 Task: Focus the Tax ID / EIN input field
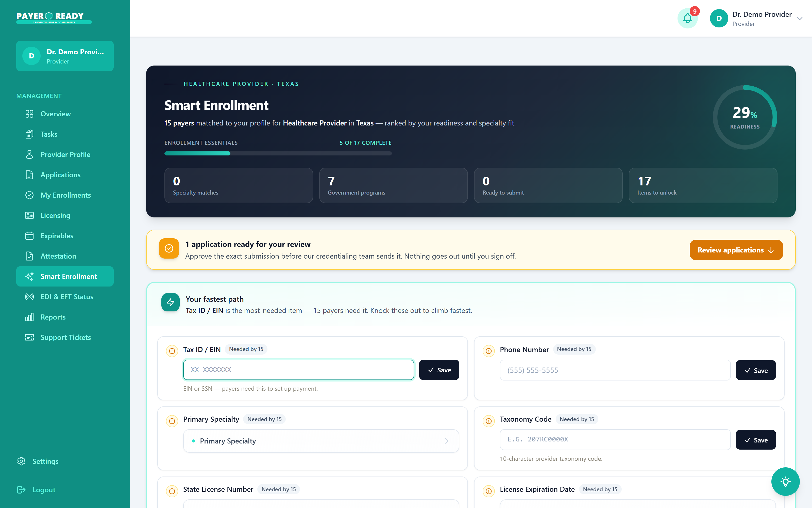(298, 370)
